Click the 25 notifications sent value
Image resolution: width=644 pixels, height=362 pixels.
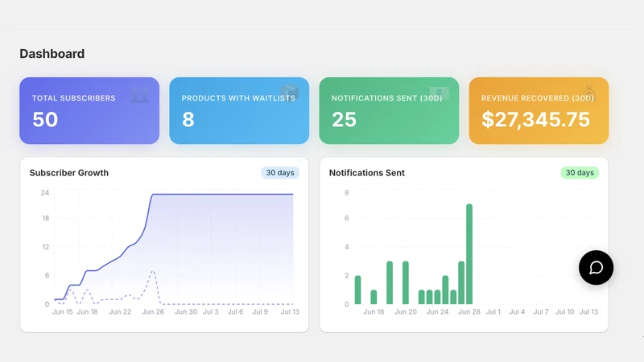(345, 119)
